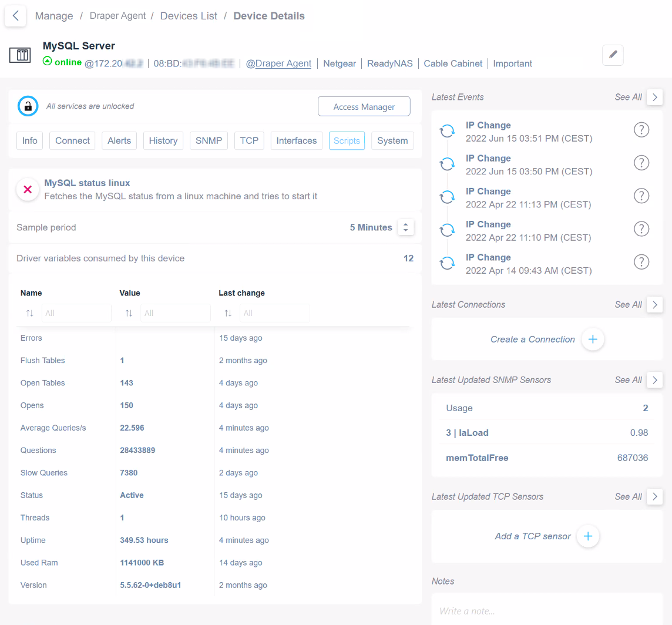Click the Write a note field
Screen dimensions: 672x625
pyautogui.click(x=547, y=611)
